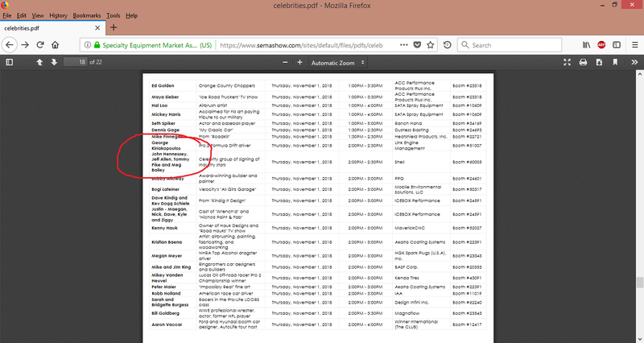Click the name Peter Maier
This screenshot has width=644, height=343.
(x=164, y=287)
